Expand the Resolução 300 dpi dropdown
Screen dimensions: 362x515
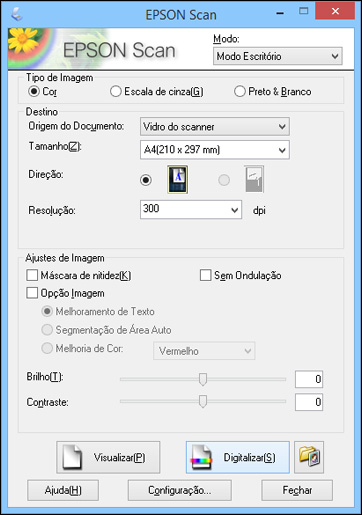click(x=191, y=210)
